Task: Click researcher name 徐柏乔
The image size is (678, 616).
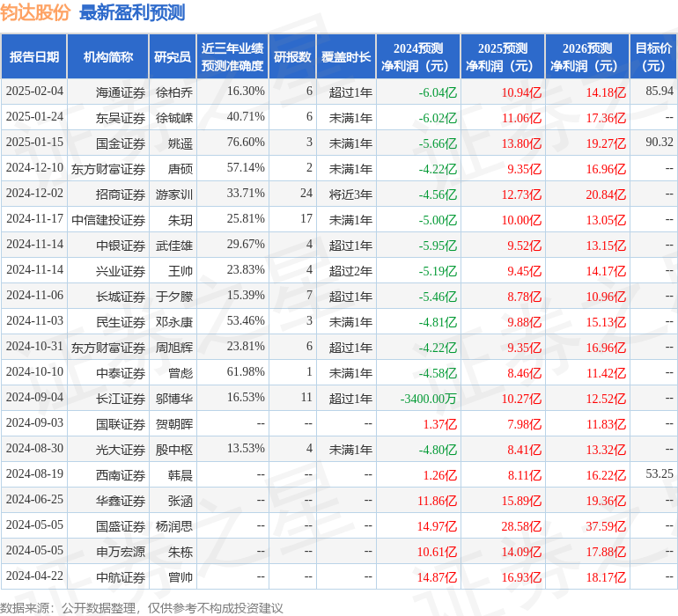Action: (x=174, y=92)
